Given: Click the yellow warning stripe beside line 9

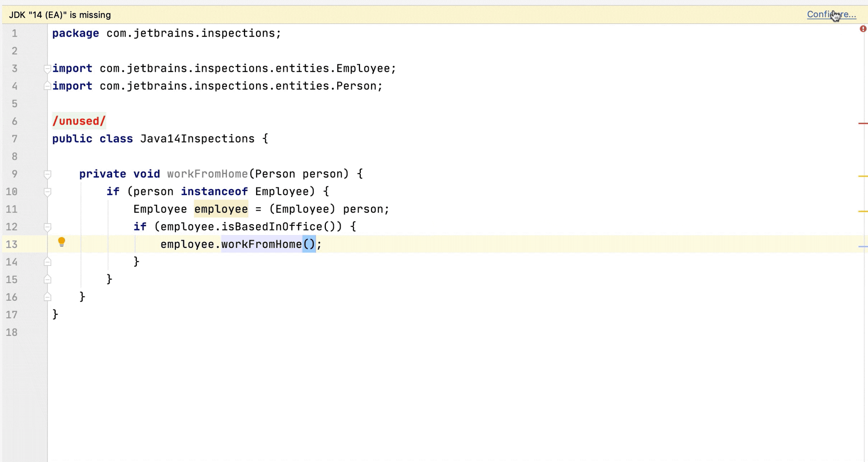Looking at the screenshot, I should pos(863,176).
